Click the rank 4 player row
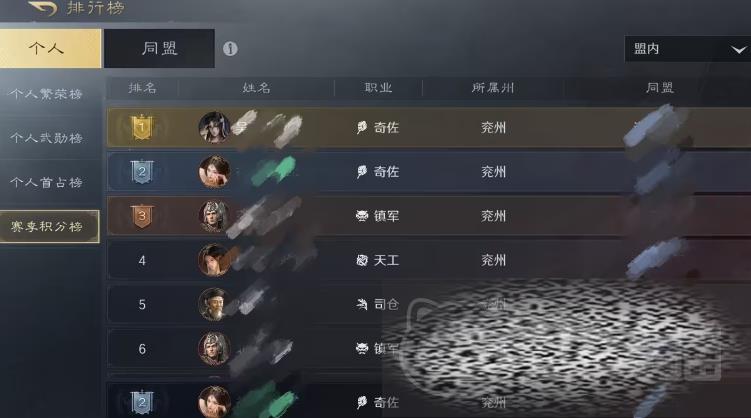This screenshot has height=418, width=751. pyautogui.click(x=429, y=260)
